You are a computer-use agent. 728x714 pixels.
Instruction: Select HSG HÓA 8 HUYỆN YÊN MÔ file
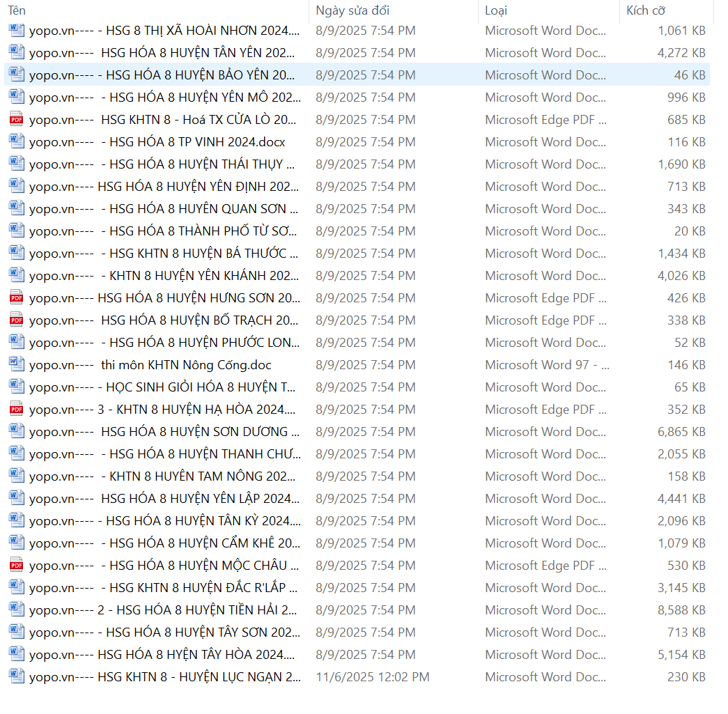[x=164, y=98]
